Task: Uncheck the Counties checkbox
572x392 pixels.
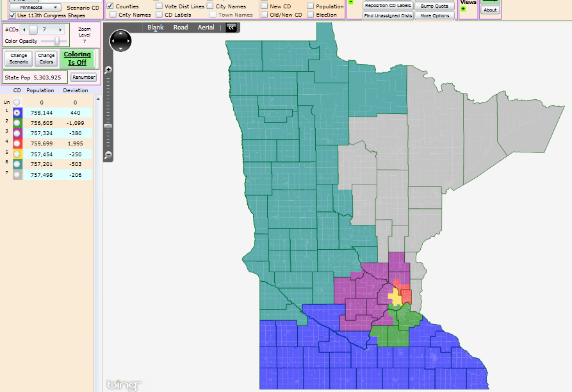Action: pyautogui.click(x=110, y=6)
